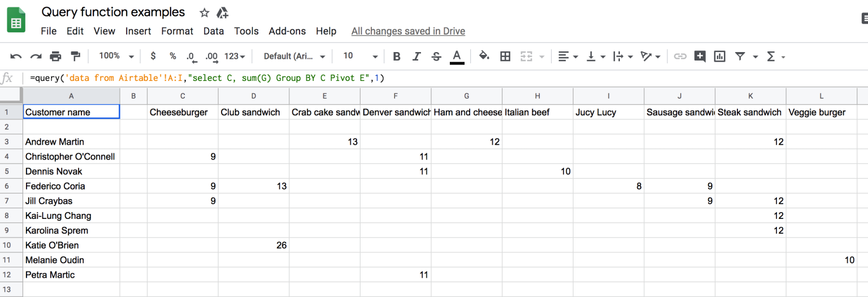
Task: Print the spreadsheet using the printer icon
Action: pyautogui.click(x=55, y=56)
